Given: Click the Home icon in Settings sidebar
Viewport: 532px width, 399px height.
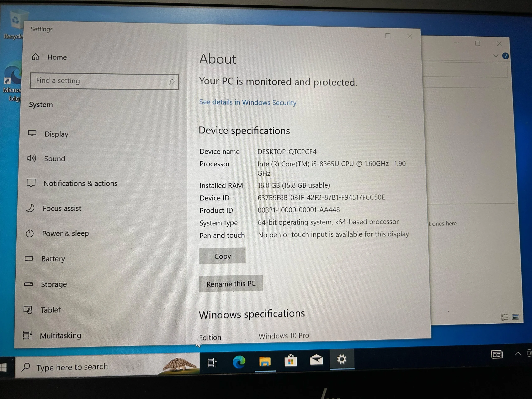Looking at the screenshot, I should [35, 57].
